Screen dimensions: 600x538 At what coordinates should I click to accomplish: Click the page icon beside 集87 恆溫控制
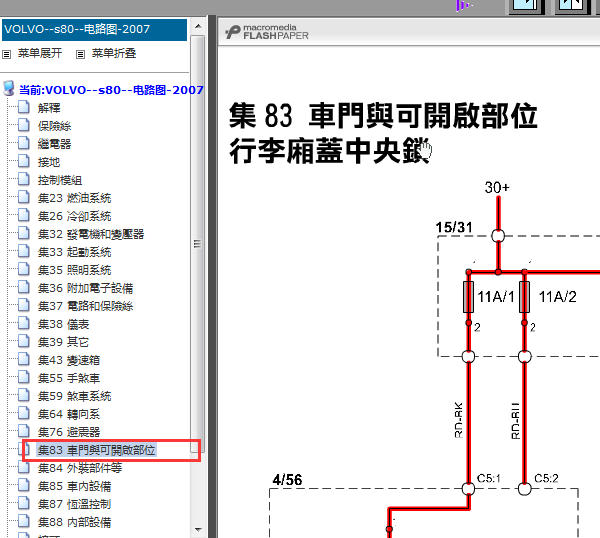tap(24, 503)
